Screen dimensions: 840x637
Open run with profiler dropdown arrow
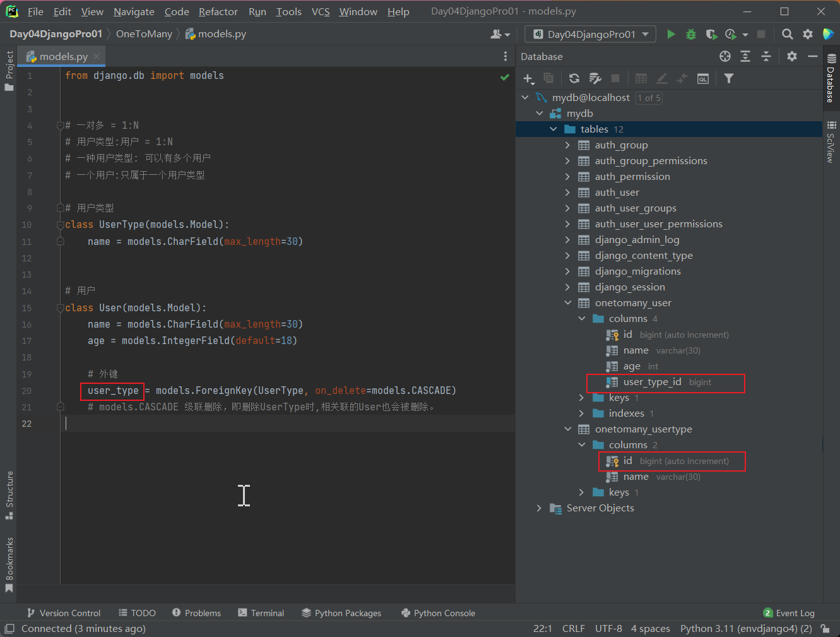(x=745, y=34)
